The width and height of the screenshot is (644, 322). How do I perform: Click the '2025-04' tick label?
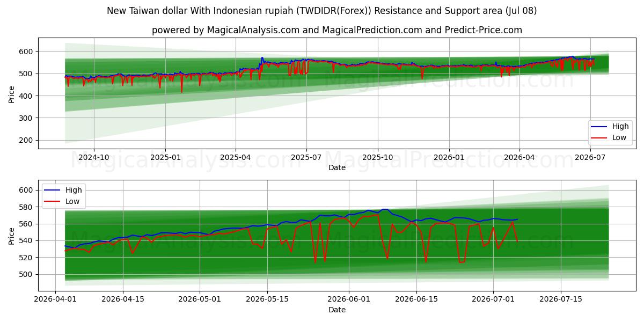tap(236, 157)
